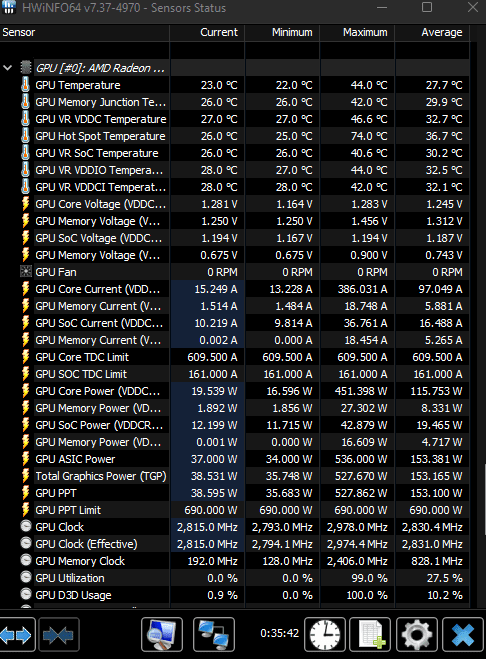Click the 0:35:42 elapsed time readout

(280, 633)
